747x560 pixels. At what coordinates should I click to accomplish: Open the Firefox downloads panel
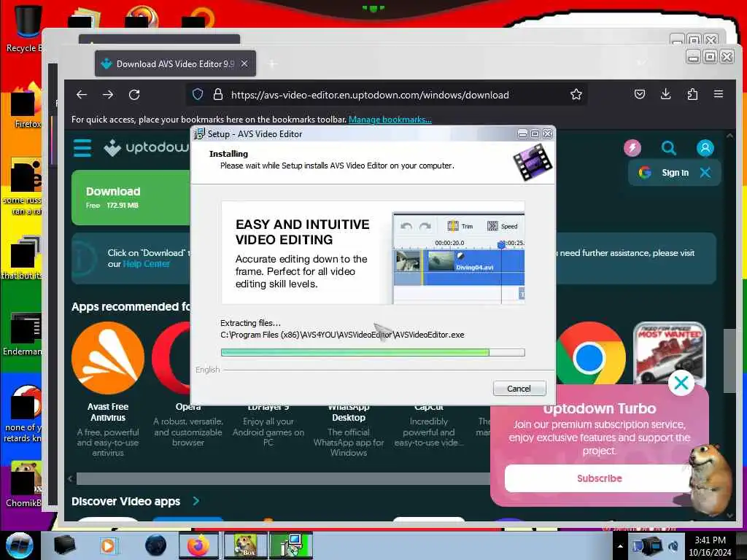click(665, 94)
